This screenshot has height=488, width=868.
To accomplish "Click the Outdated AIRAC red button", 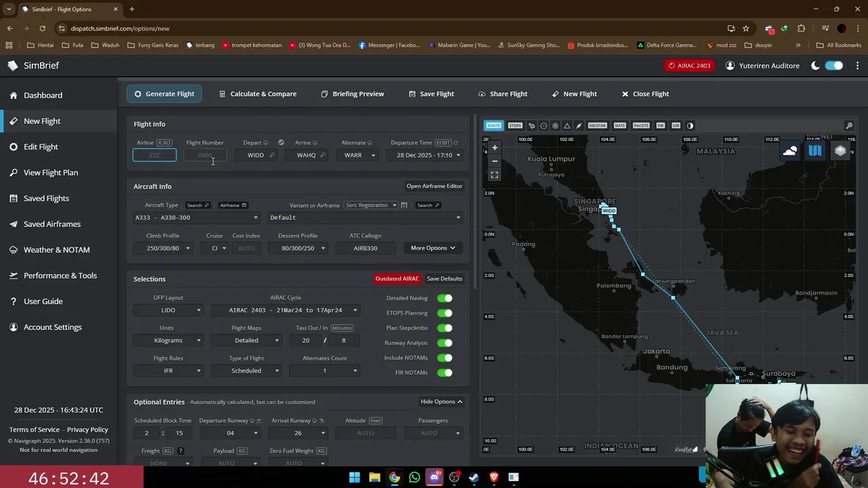I will pyautogui.click(x=397, y=279).
